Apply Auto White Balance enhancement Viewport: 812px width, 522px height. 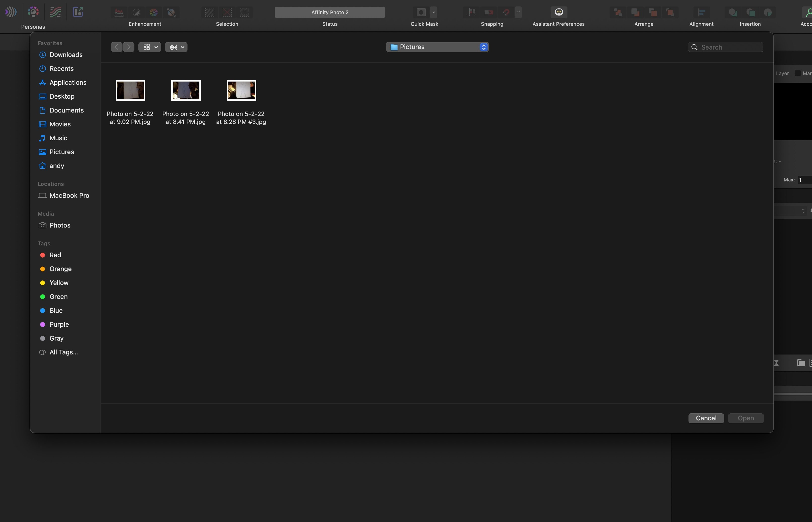pyautogui.click(x=171, y=13)
